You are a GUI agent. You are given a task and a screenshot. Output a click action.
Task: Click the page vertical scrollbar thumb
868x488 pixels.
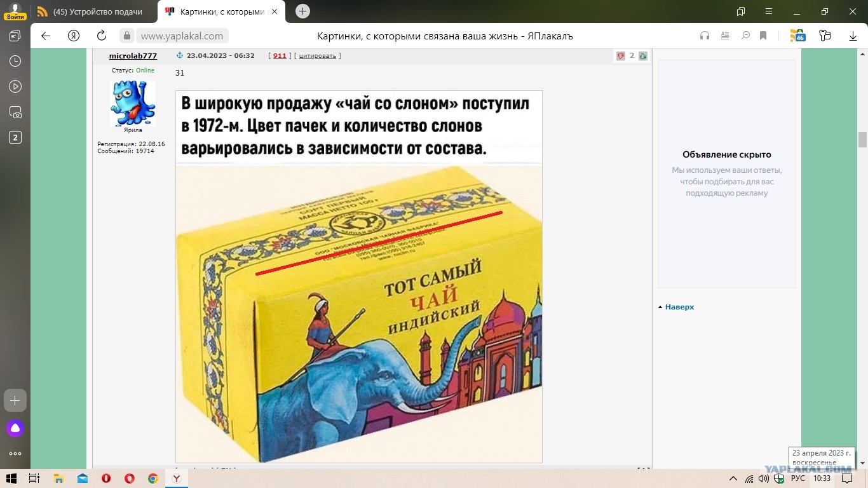coord(862,140)
